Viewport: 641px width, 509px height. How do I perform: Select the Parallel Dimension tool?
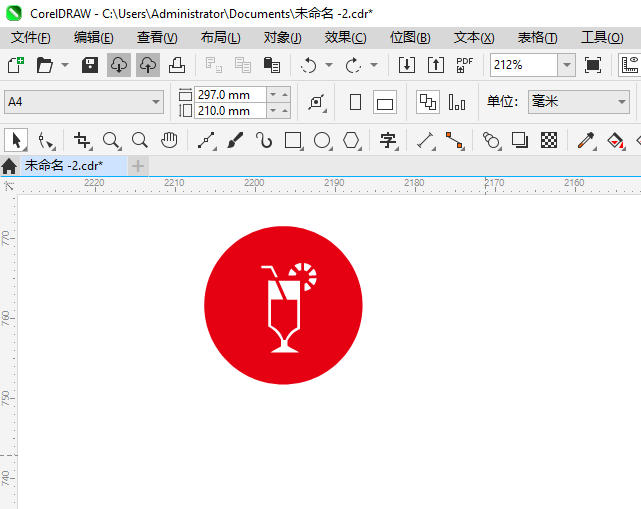coord(426,141)
